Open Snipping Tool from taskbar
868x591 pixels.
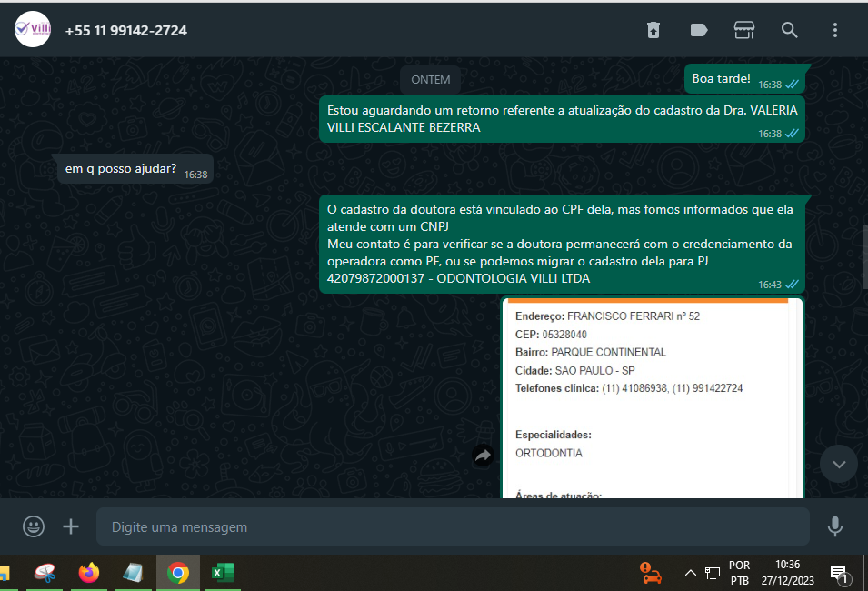click(x=45, y=573)
